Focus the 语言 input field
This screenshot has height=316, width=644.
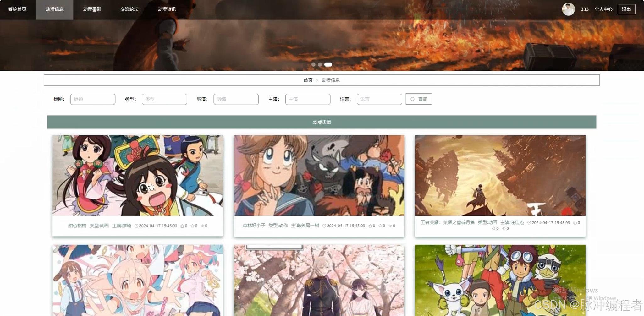[x=379, y=99]
